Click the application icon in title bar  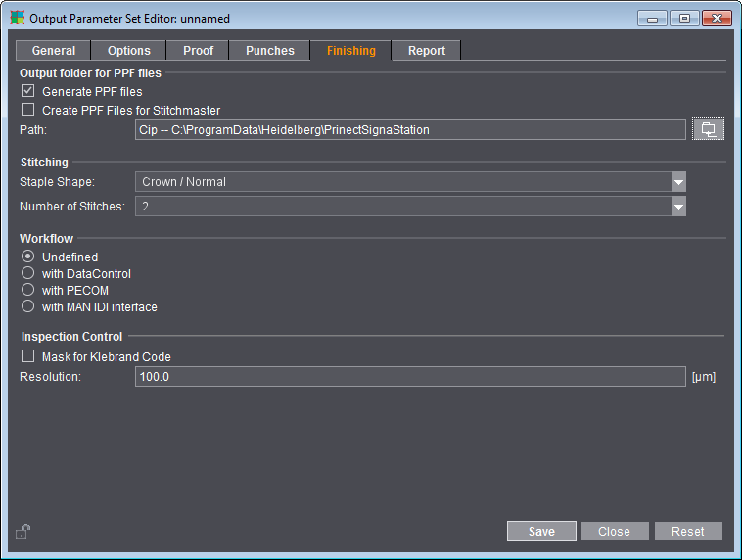pyautogui.click(x=17, y=18)
